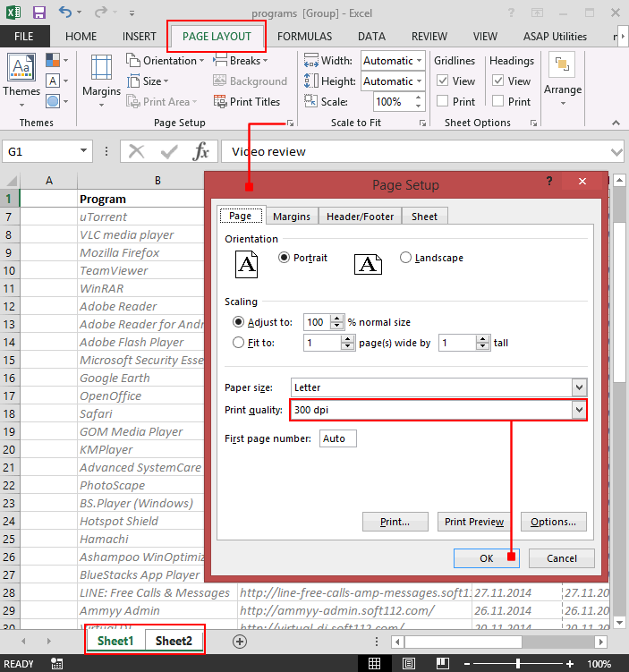
Task: Switch to Normal view in status bar
Action: (x=375, y=663)
